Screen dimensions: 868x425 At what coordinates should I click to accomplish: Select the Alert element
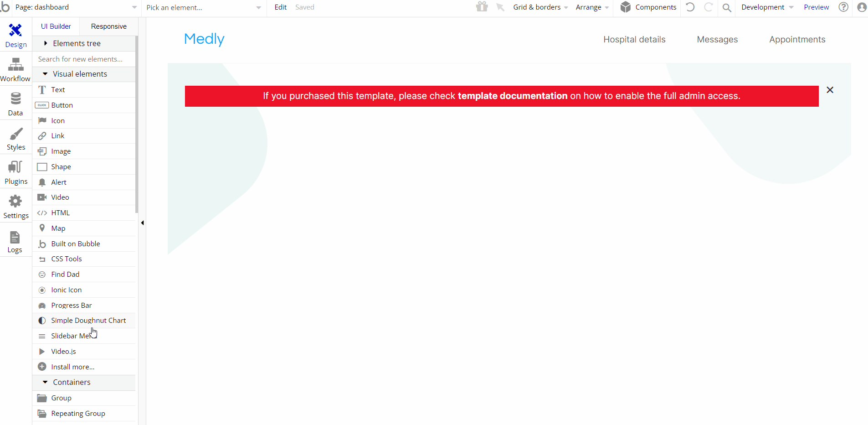coord(84,182)
